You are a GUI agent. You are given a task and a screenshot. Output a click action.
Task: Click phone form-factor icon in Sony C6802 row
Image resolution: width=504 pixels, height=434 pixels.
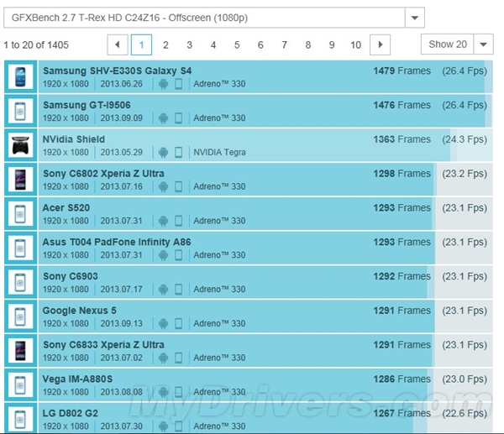coord(178,186)
